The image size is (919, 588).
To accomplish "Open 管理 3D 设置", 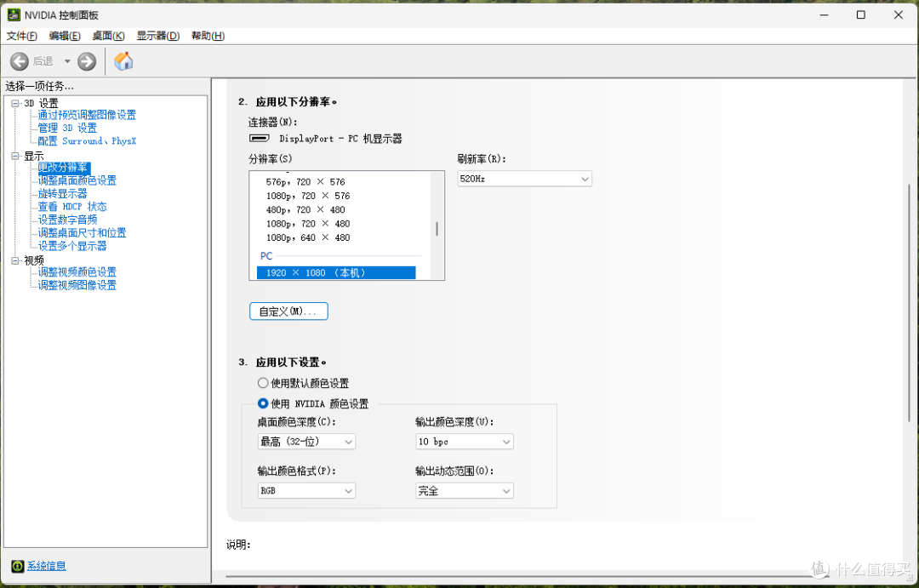I will (67, 128).
